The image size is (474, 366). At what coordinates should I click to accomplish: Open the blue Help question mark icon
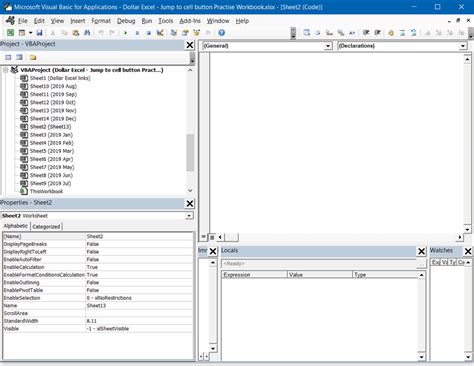pos(221,33)
